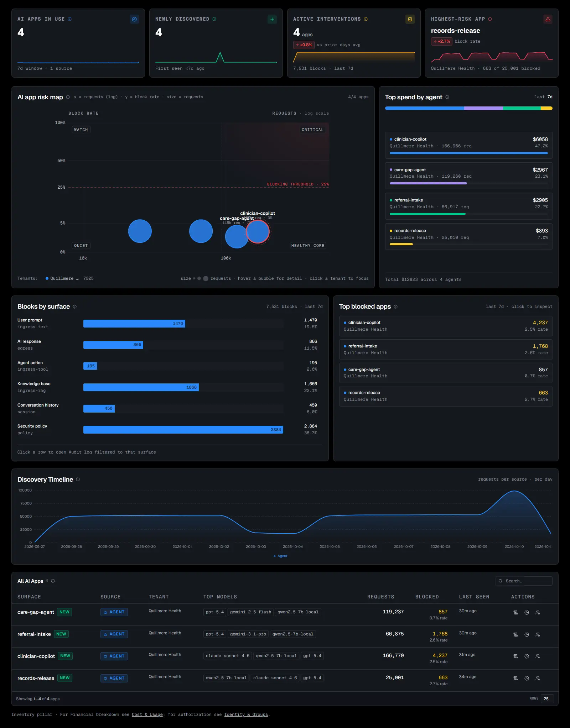Click the shield icon on Active Interventions card
This screenshot has width=570, height=728.
tap(410, 19)
